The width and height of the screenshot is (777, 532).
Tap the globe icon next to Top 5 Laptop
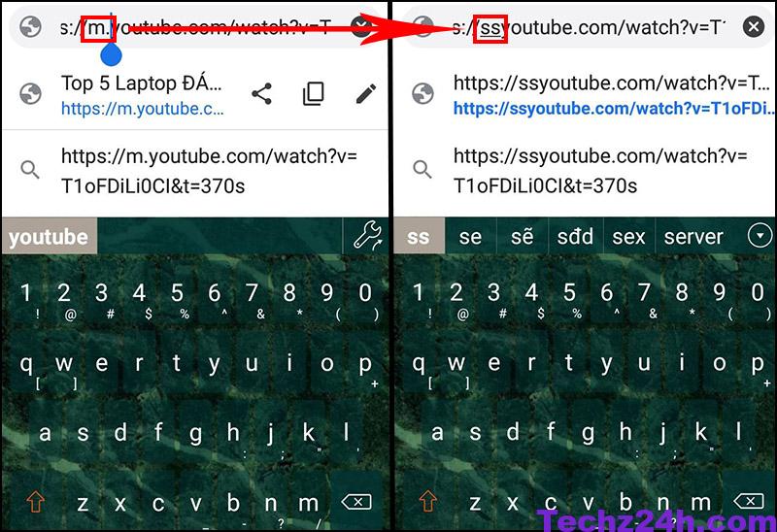tap(30, 93)
